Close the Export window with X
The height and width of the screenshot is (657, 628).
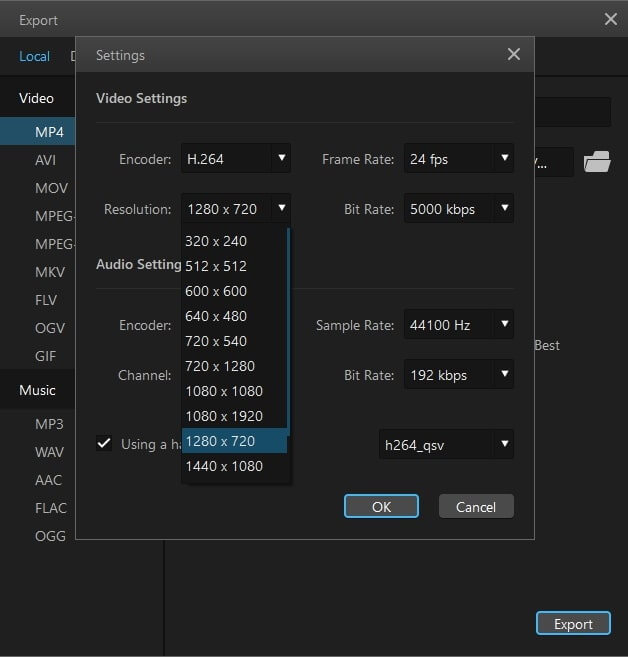(610, 19)
